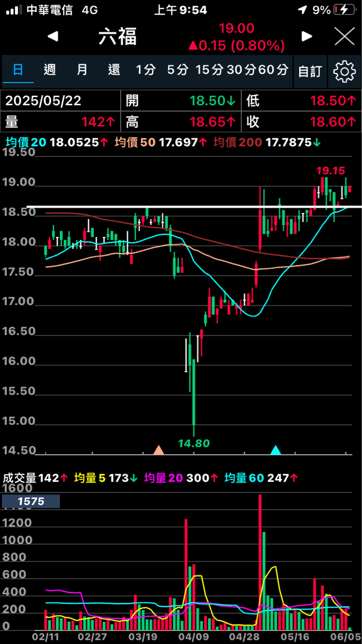Select the 日 daily chart tab
This screenshot has height=644, width=362.
[18, 70]
